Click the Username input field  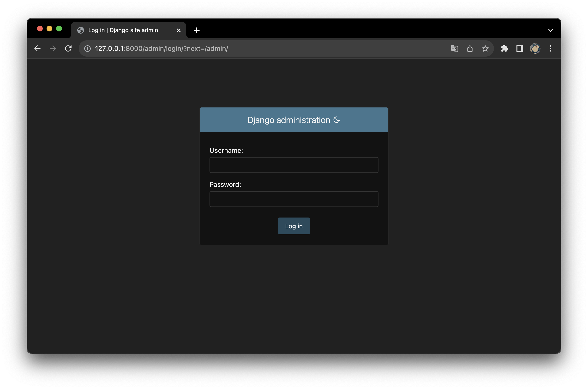[294, 165]
